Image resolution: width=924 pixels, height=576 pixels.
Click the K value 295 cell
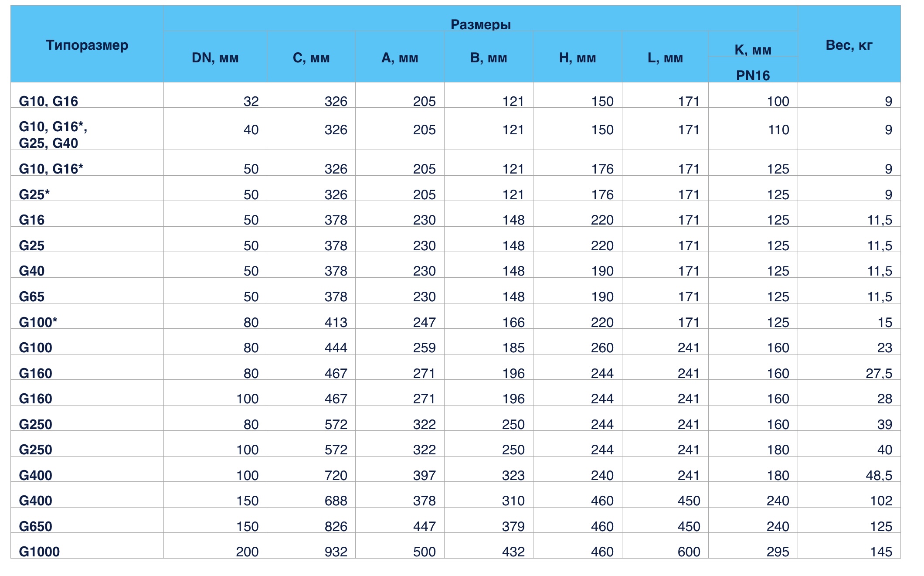[778, 552]
